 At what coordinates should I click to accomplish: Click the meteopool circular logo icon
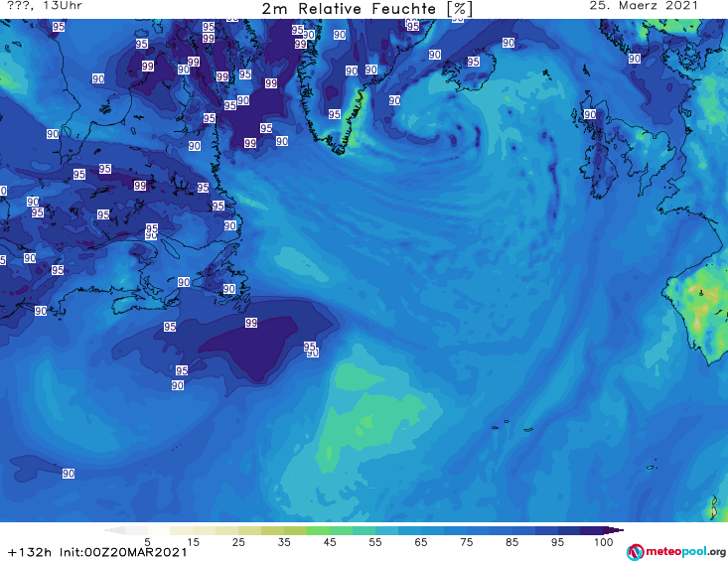coord(635,552)
